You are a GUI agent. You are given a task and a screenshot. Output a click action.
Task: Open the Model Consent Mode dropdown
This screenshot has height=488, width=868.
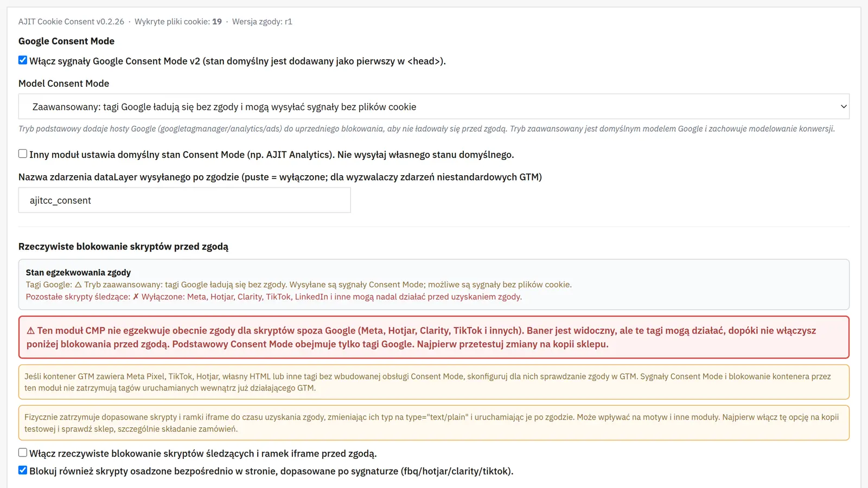pyautogui.click(x=434, y=107)
